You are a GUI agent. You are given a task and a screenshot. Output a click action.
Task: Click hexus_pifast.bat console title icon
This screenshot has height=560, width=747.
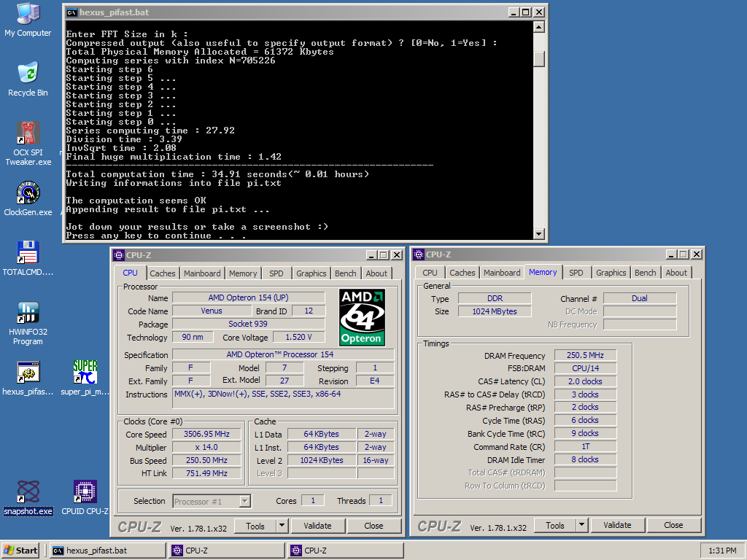(71, 12)
